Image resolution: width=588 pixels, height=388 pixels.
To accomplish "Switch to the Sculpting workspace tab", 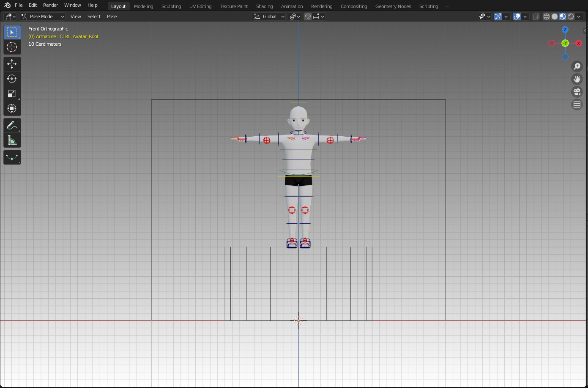I will pyautogui.click(x=171, y=6).
